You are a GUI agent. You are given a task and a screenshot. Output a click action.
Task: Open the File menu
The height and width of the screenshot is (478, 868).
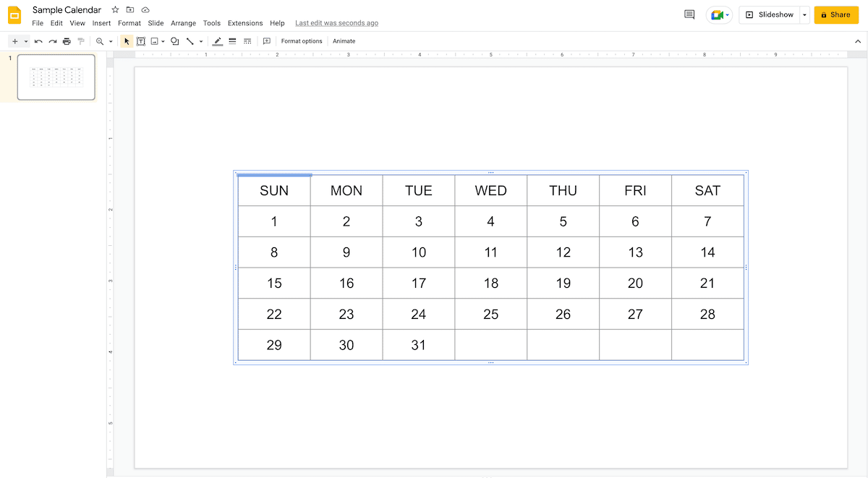[x=38, y=23]
